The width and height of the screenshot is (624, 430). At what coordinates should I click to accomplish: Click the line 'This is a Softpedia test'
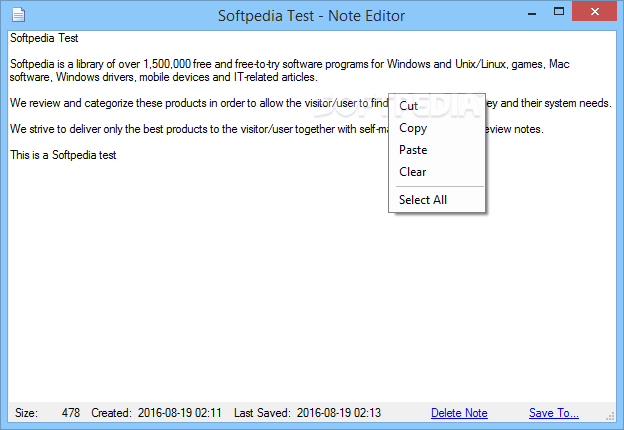coord(63,155)
